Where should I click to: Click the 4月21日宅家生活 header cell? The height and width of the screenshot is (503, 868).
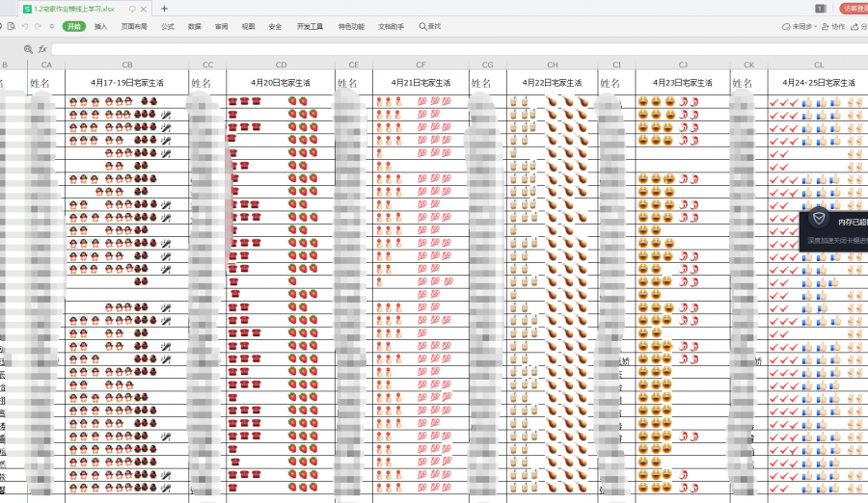[x=420, y=83]
